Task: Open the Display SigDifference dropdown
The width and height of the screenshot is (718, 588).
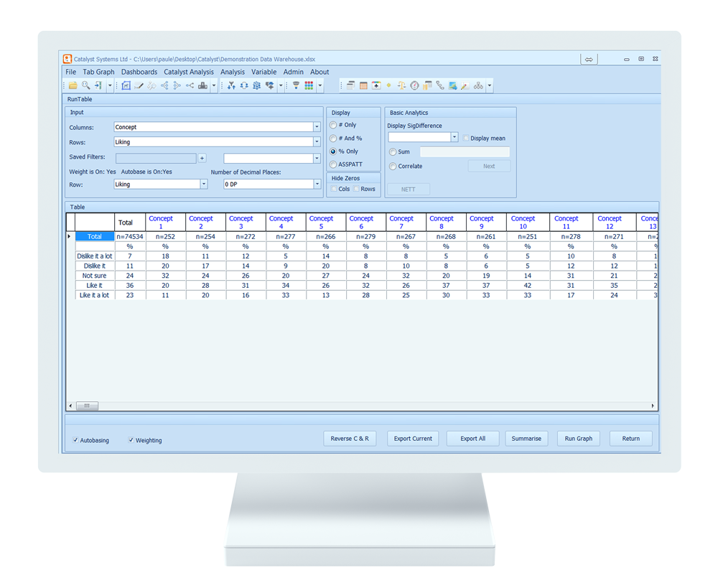Action: click(454, 137)
